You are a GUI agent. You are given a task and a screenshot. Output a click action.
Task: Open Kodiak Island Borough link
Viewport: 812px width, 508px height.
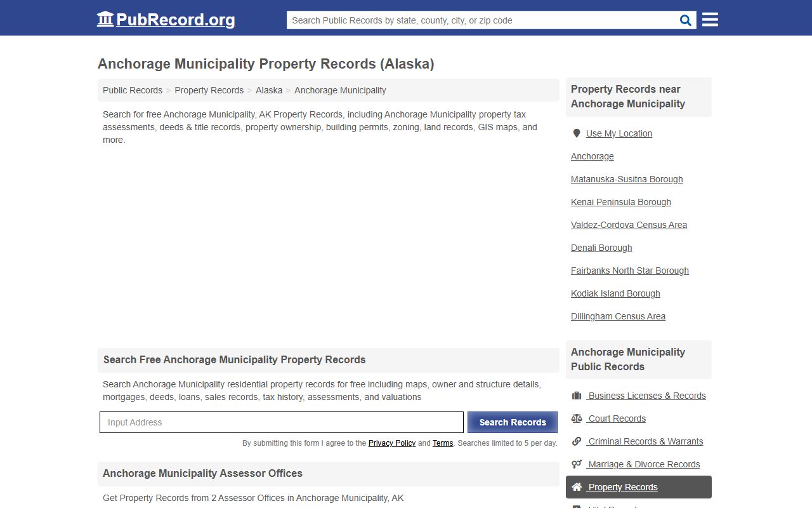[615, 293]
